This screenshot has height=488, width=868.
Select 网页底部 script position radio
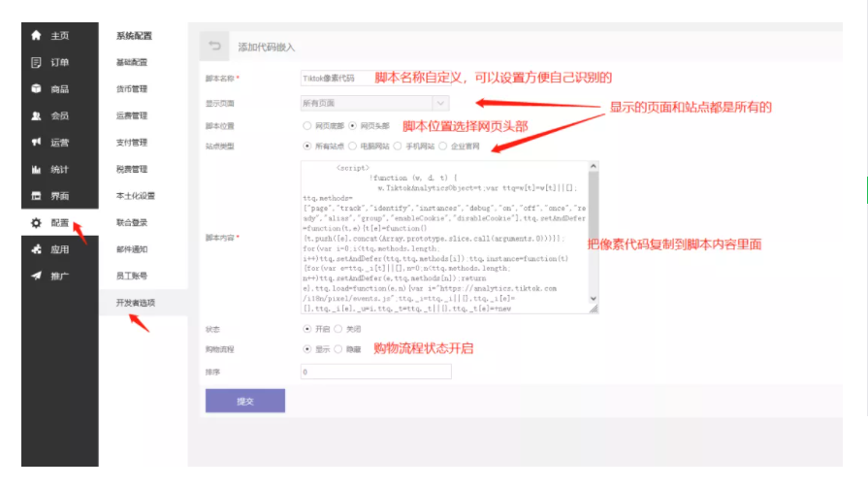pyautogui.click(x=306, y=126)
